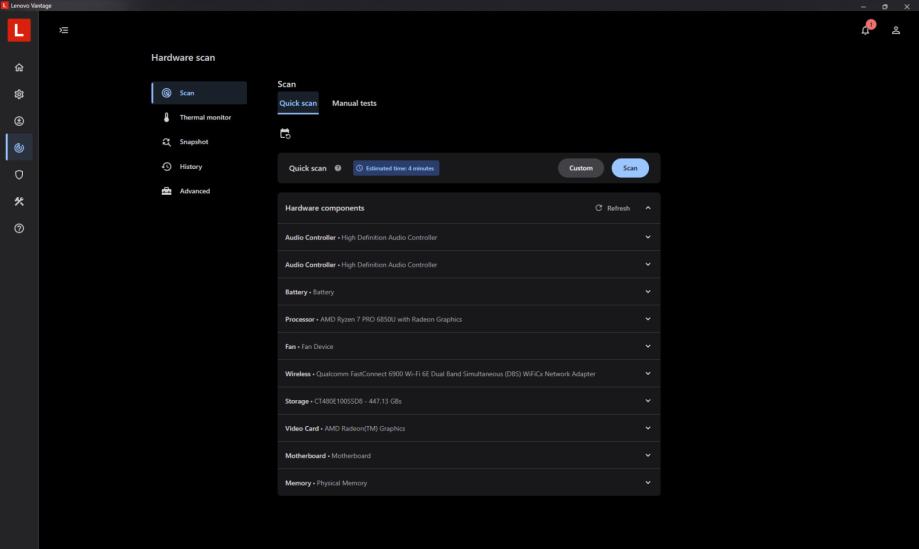Open system update download icon

[19, 121]
